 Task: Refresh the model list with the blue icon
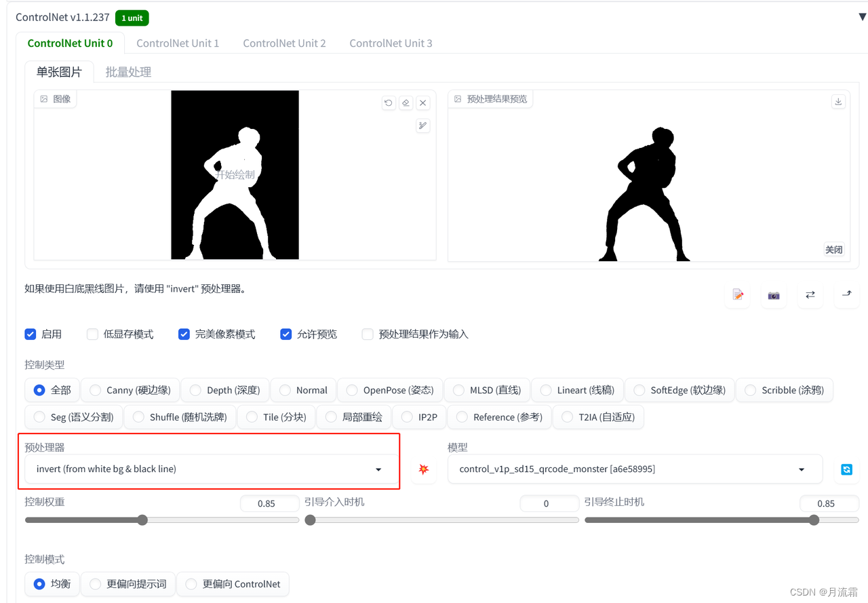846,469
